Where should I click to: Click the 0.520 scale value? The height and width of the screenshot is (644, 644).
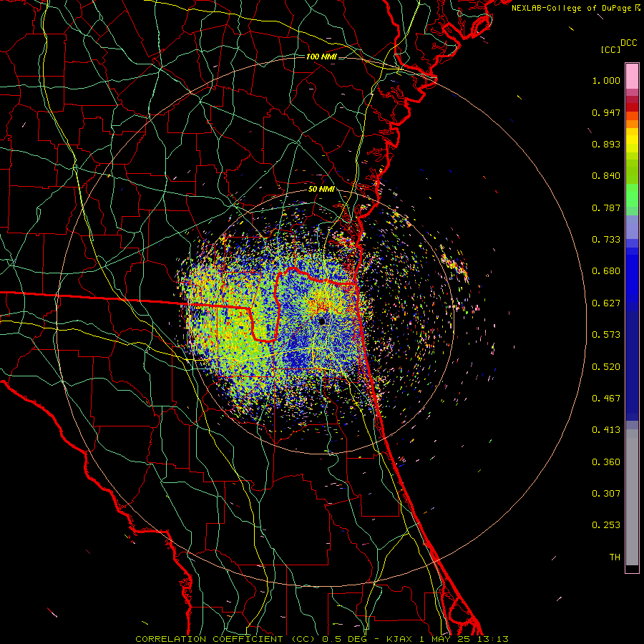point(606,367)
